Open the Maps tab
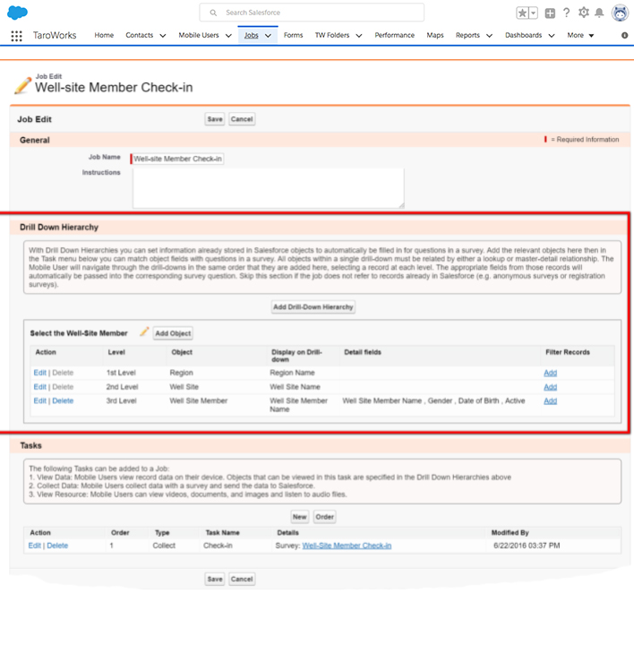The width and height of the screenshot is (634, 672). (435, 35)
